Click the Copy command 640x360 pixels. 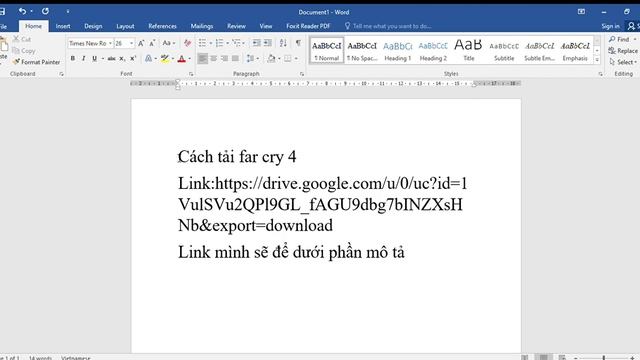[x=24, y=51]
